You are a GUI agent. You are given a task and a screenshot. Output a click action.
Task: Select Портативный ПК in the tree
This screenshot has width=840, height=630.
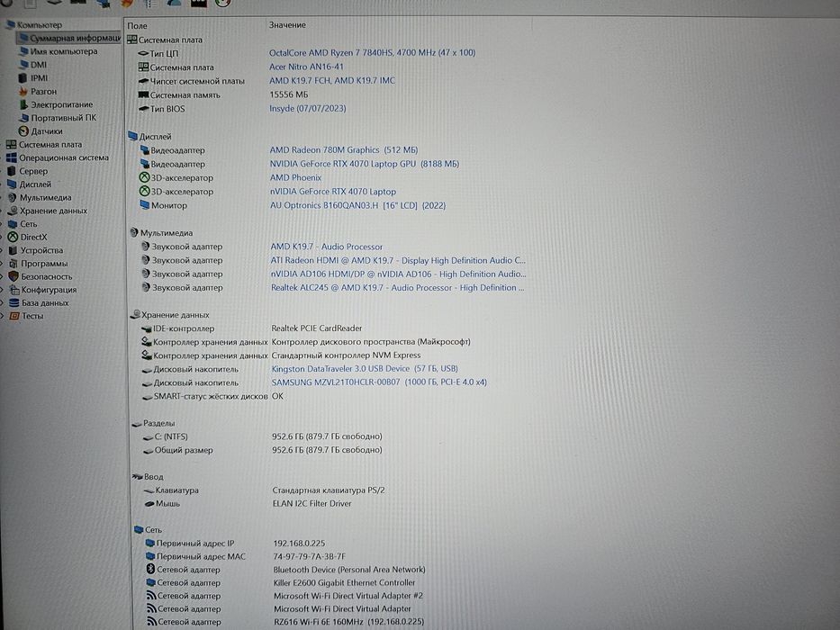click(63, 118)
